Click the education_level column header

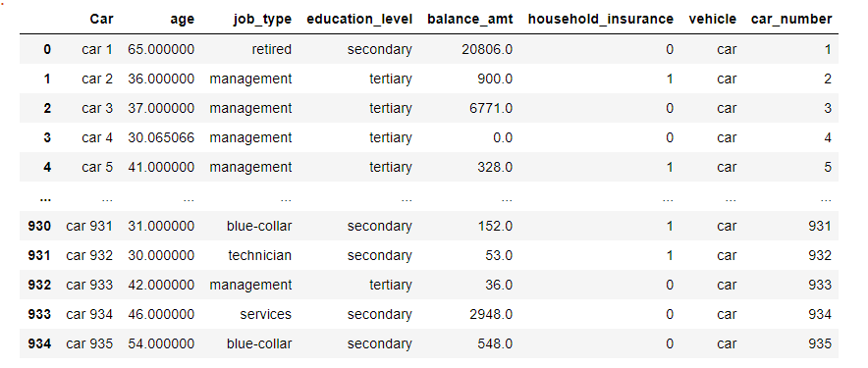pyautogui.click(x=359, y=20)
